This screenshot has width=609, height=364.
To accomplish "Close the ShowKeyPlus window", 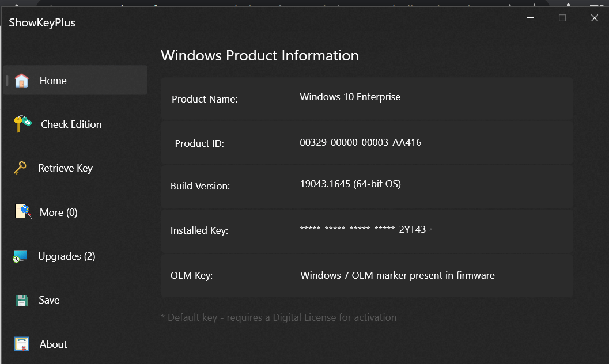I will [x=594, y=18].
